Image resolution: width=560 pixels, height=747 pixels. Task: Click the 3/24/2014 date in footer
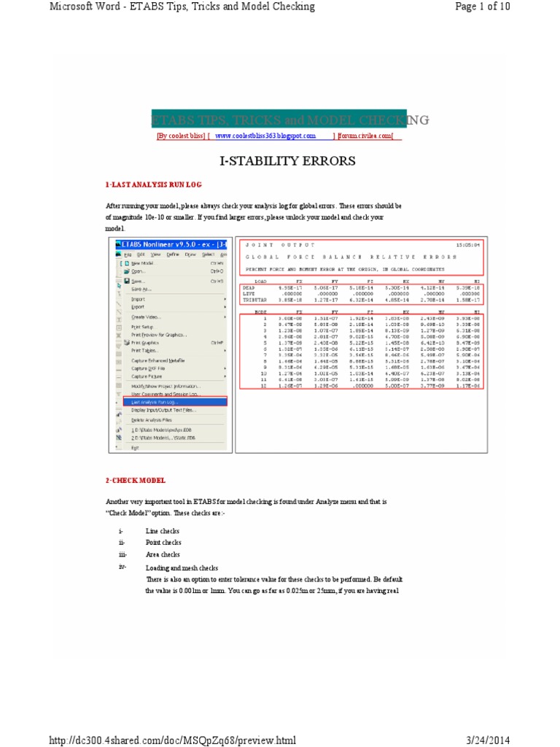(488, 740)
